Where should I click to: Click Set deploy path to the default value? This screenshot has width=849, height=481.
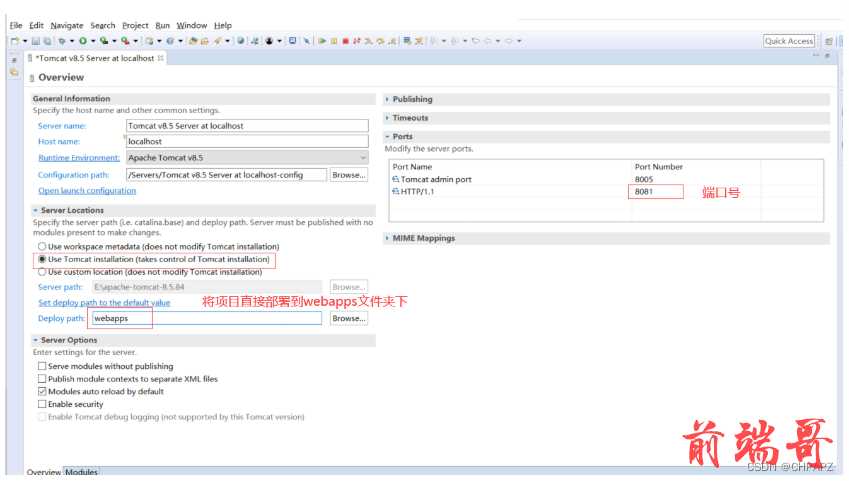(x=104, y=303)
